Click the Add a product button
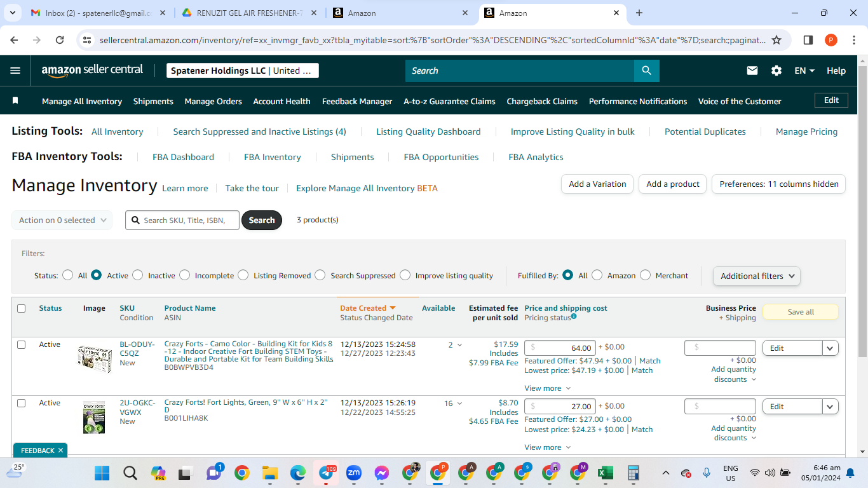 coord(673,184)
